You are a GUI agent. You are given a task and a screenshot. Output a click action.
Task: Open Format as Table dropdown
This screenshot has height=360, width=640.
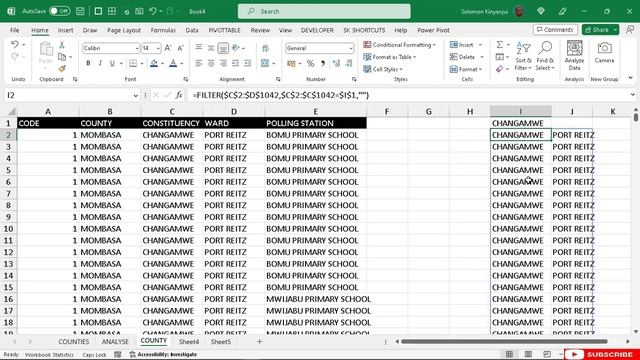pos(390,57)
